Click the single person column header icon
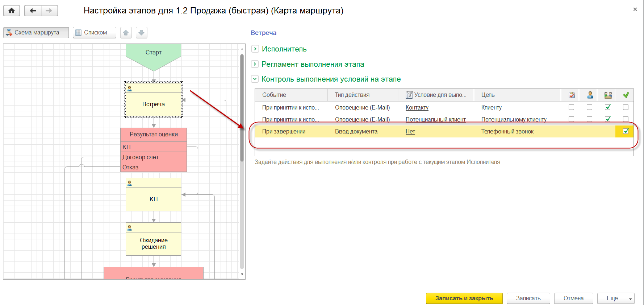 click(590, 95)
